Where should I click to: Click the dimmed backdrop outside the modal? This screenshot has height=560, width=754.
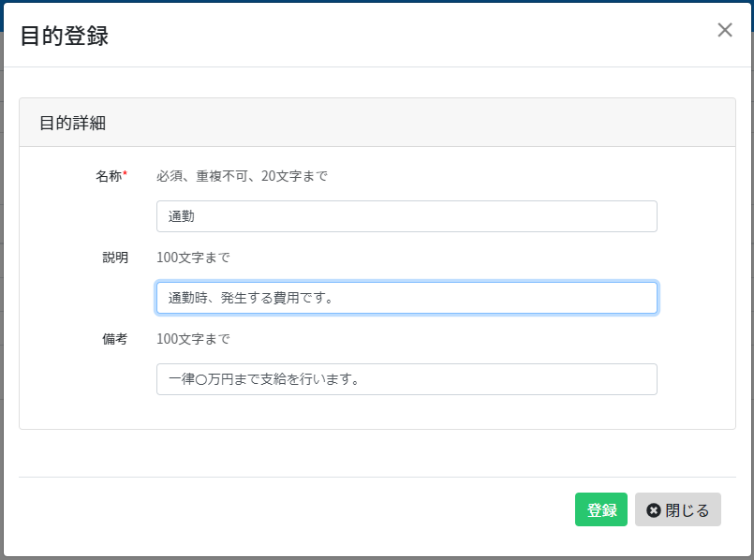pyautogui.click(x=2, y=288)
